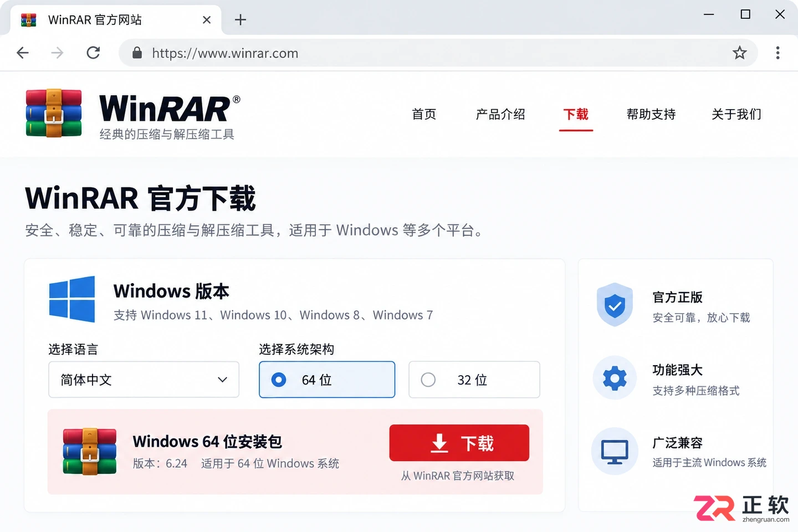Open the 帮助支持 nav item
Screen dimensions: 798x532
[651, 114]
